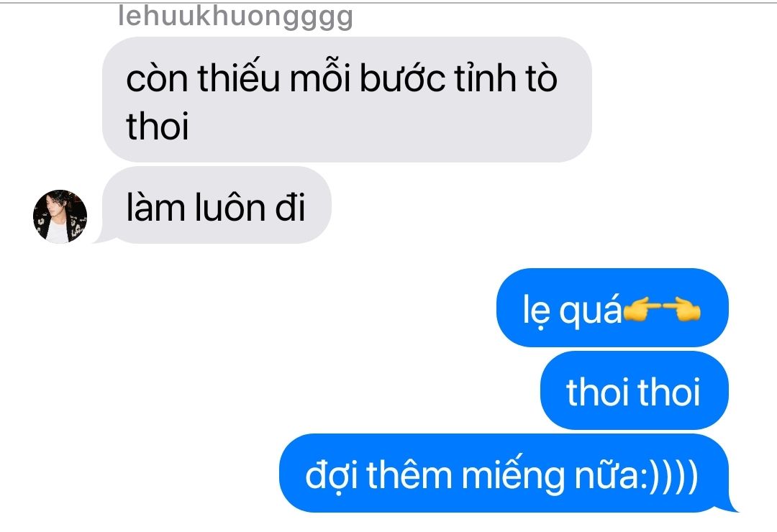Tap the right-pointing finger emoji
The height and width of the screenshot is (532, 777).
682,310
